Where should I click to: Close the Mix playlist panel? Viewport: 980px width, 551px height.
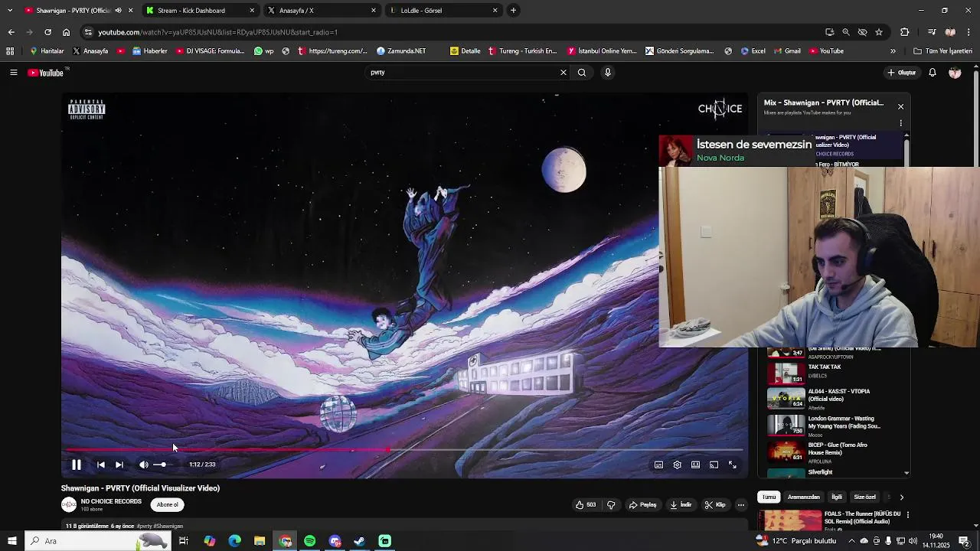coord(900,106)
